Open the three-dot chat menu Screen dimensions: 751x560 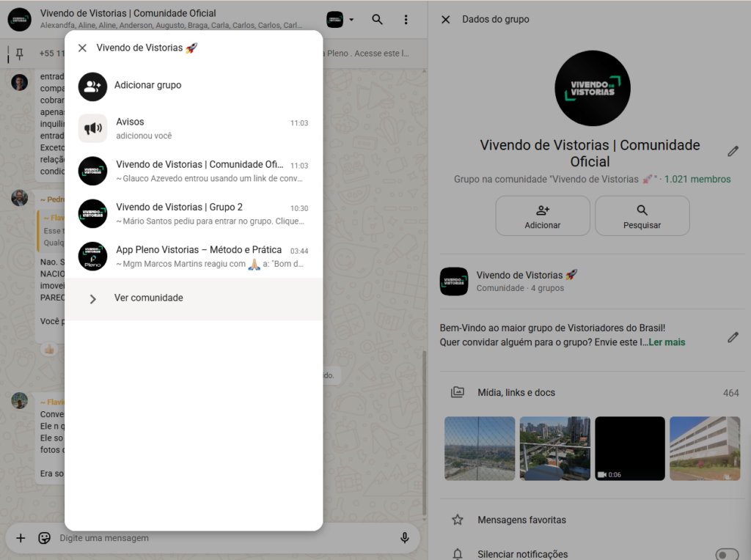point(406,20)
